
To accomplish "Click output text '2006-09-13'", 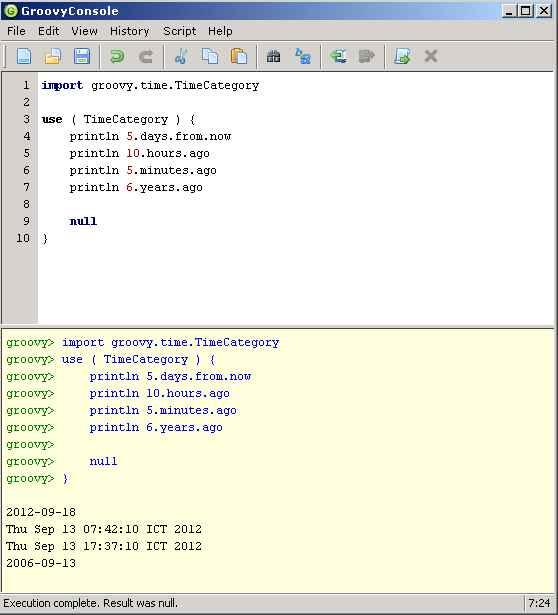I will (x=41, y=563).
